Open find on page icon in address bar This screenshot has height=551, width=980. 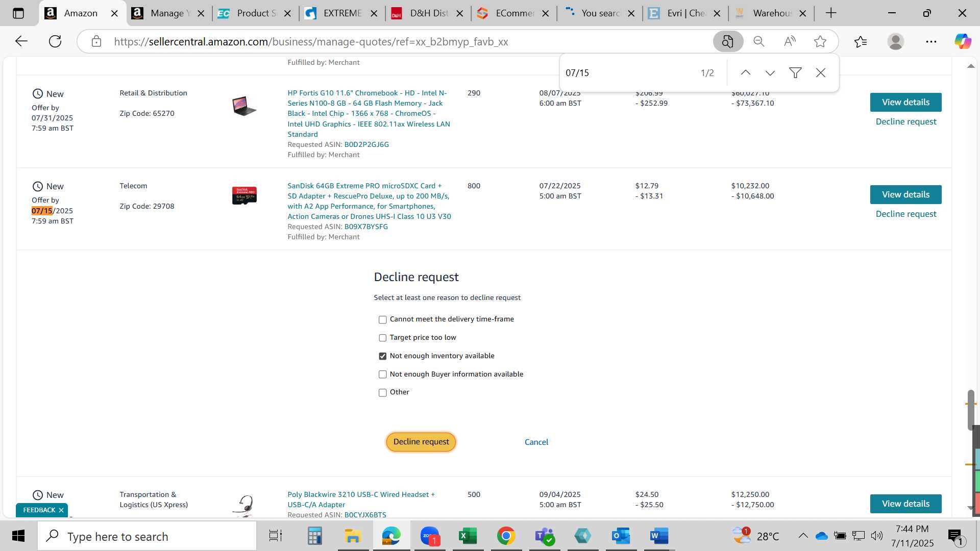tap(728, 41)
